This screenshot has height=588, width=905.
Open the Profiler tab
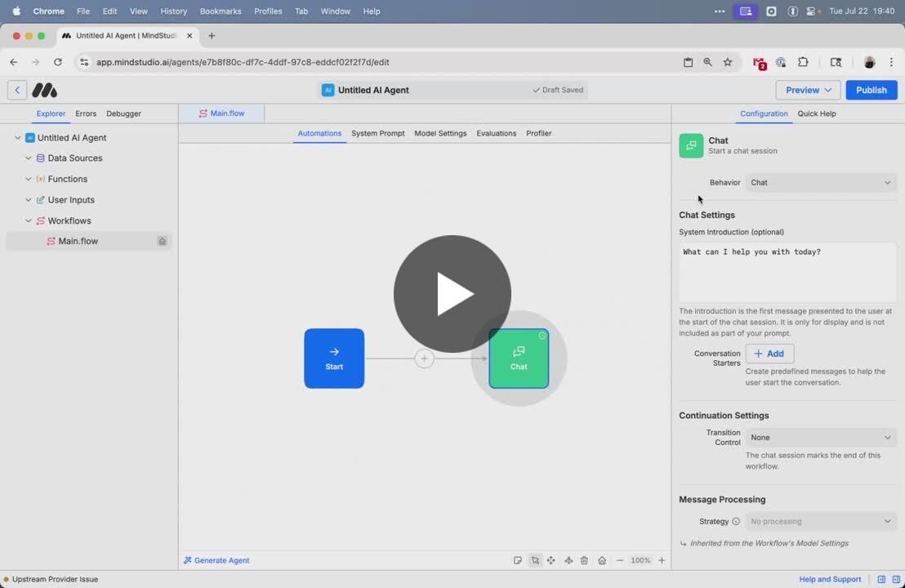[538, 133]
